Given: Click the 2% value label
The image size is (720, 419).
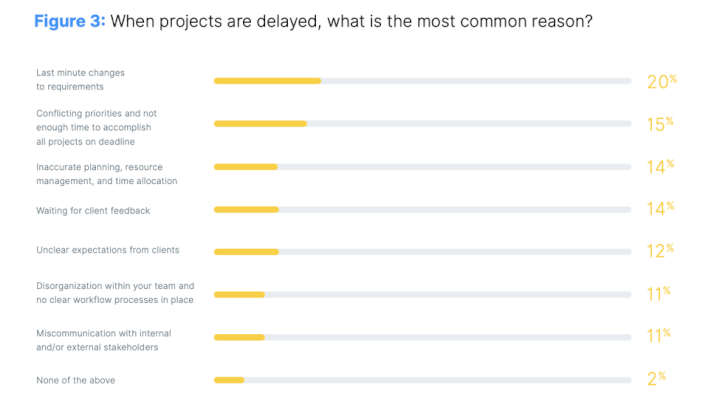Looking at the screenshot, I should tap(656, 379).
